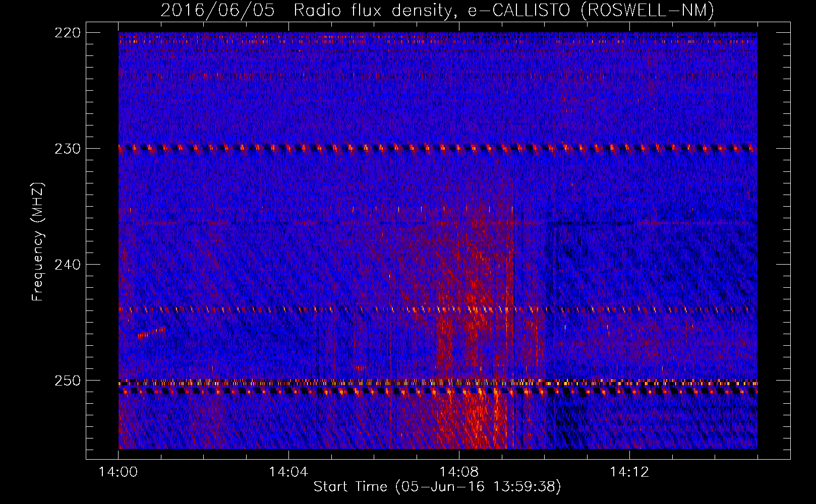
Task: Click the 'Frequency (MHZ)' axis label
Action: 38,242
